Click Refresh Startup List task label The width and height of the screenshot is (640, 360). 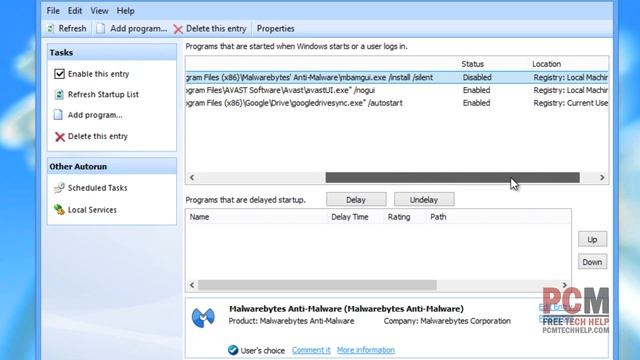(x=103, y=94)
